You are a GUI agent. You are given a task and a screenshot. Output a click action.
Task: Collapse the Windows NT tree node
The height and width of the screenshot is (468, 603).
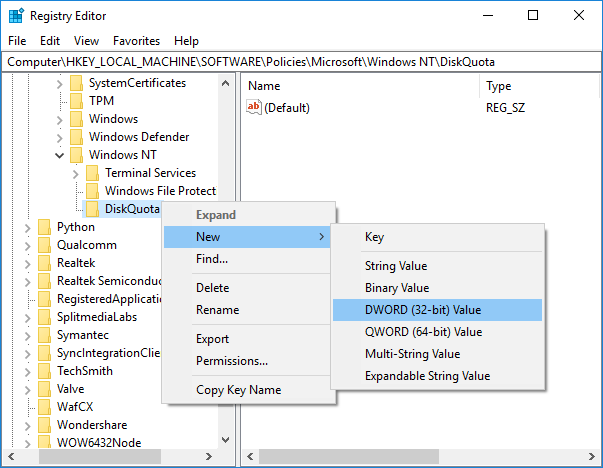click(61, 155)
